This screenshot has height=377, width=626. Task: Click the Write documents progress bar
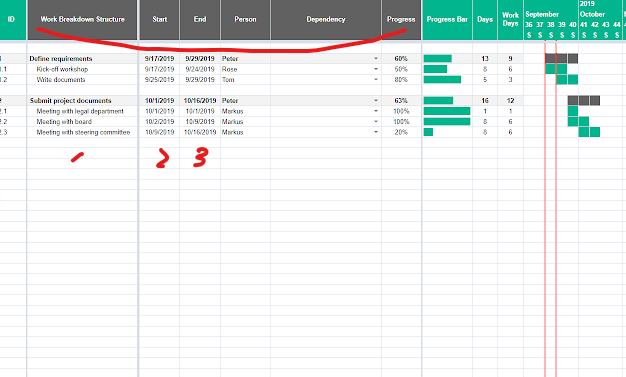[x=442, y=79]
